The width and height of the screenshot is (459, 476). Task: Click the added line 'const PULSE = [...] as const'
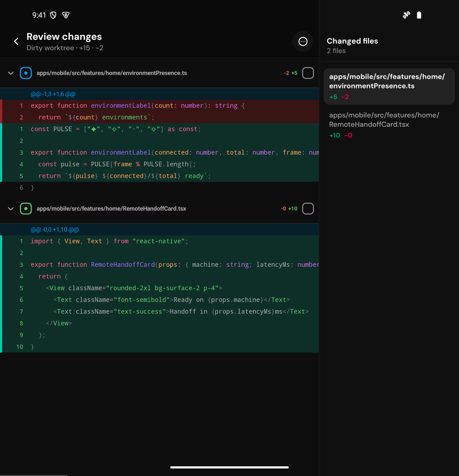tap(159, 129)
